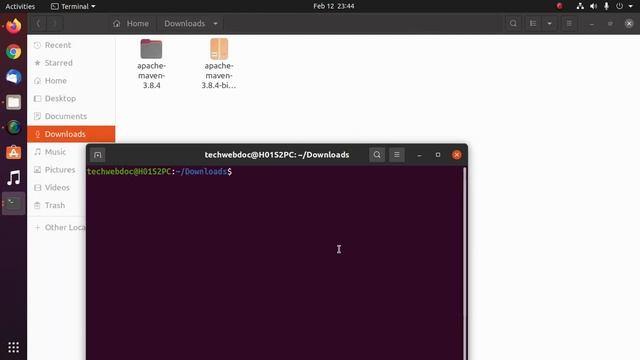Open Files hamburger menu

click(569, 24)
